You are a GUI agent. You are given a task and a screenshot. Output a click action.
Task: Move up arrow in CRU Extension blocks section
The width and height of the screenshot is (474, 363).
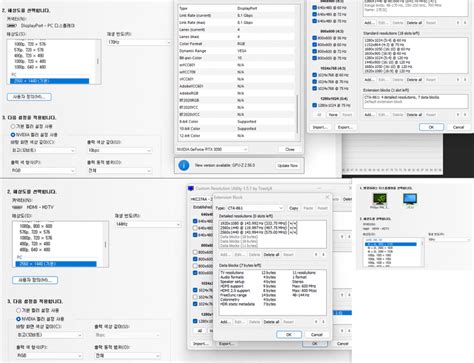tap(458, 114)
